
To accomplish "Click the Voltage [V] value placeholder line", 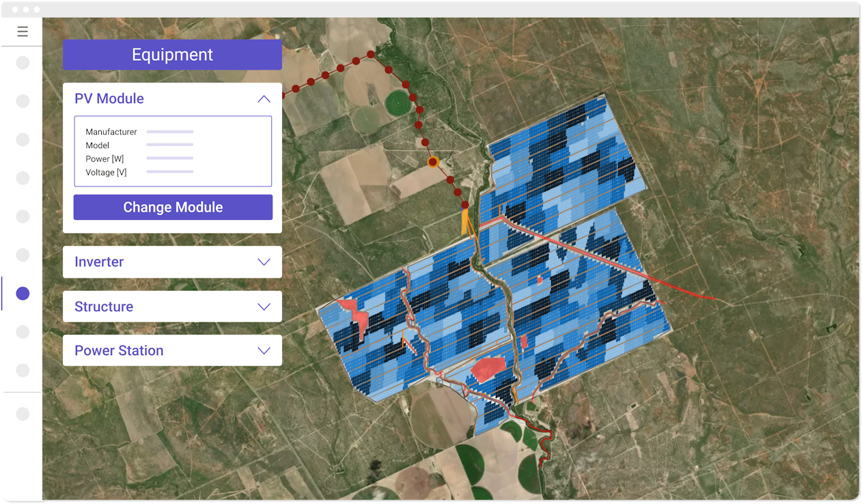I will tap(170, 172).
